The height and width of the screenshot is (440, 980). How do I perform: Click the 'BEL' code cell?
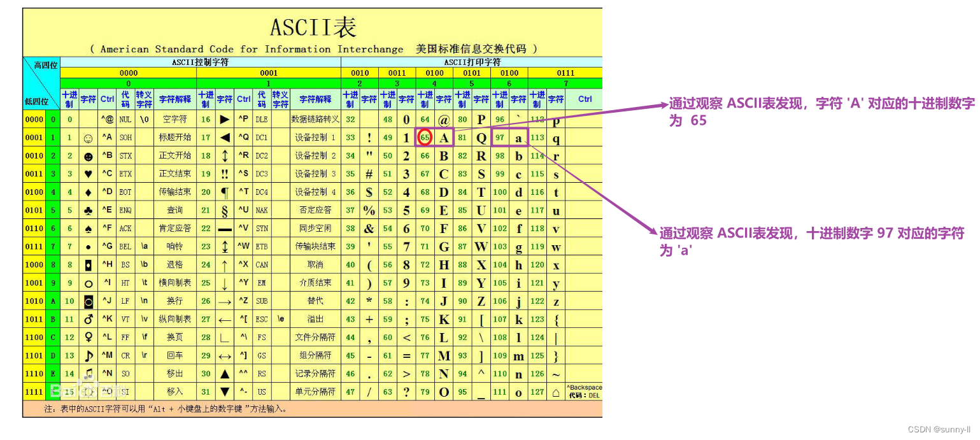pyautogui.click(x=125, y=246)
